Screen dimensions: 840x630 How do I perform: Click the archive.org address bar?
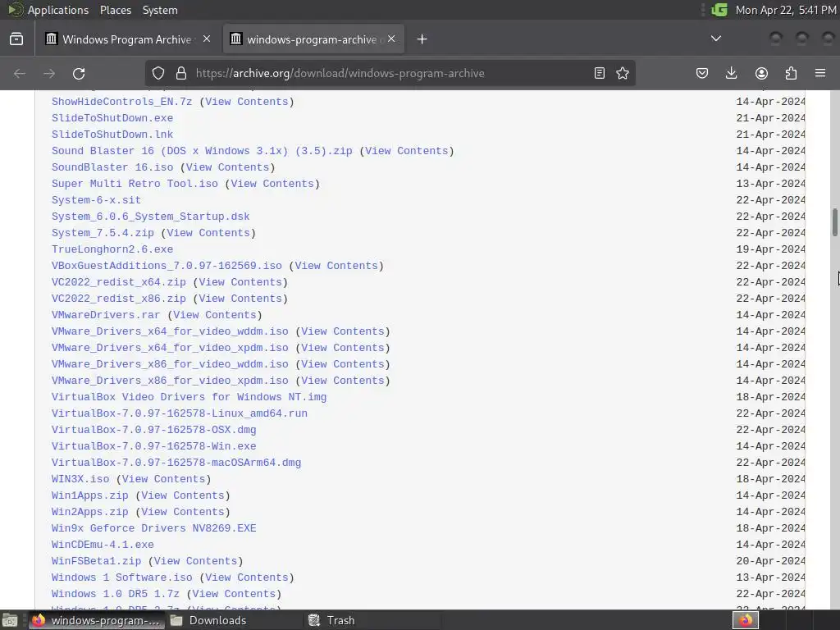(391, 73)
